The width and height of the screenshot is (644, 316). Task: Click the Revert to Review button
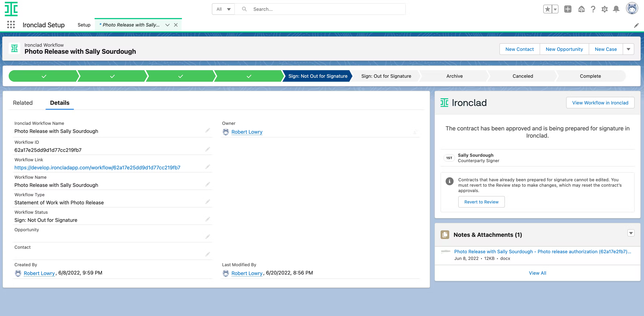(481, 202)
